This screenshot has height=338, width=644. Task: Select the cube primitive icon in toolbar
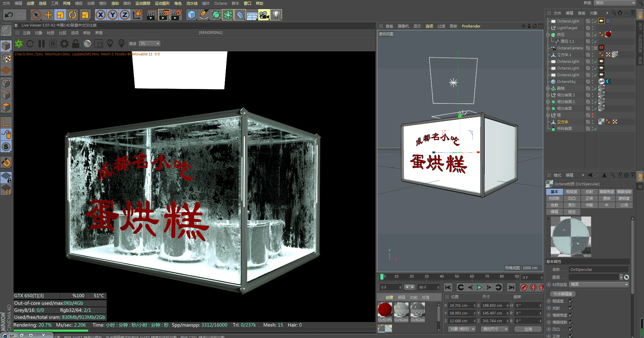click(x=192, y=15)
